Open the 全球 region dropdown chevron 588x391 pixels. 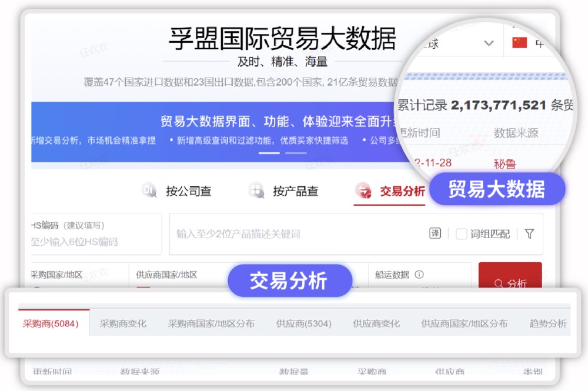[x=489, y=44]
